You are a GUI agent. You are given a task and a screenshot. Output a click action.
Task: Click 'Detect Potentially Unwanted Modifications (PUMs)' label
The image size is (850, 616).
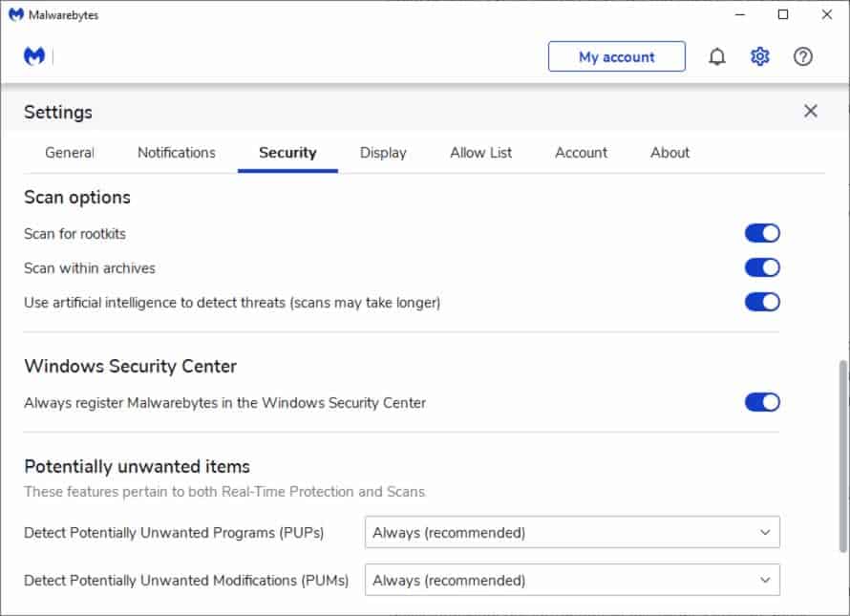[x=186, y=581]
